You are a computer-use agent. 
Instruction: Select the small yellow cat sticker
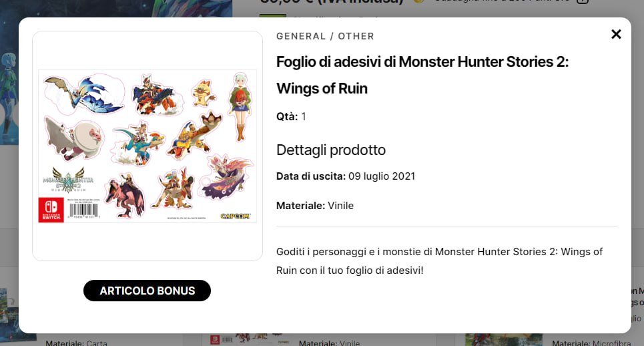[x=203, y=93]
